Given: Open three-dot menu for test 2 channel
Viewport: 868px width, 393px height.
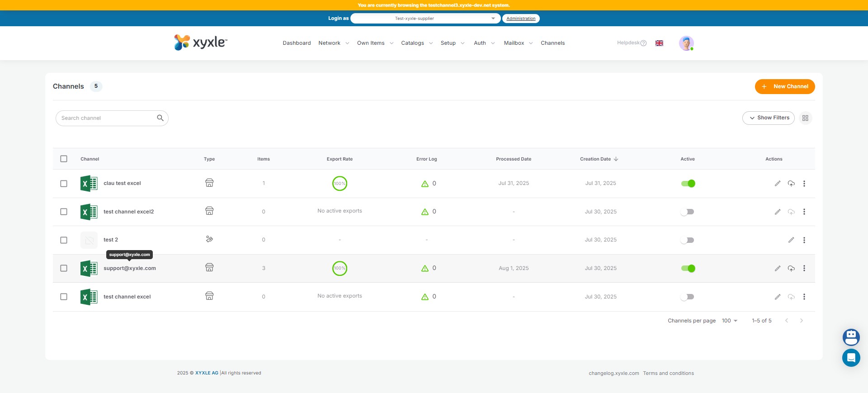Looking at the screenshot, I should tap(804, 240).
